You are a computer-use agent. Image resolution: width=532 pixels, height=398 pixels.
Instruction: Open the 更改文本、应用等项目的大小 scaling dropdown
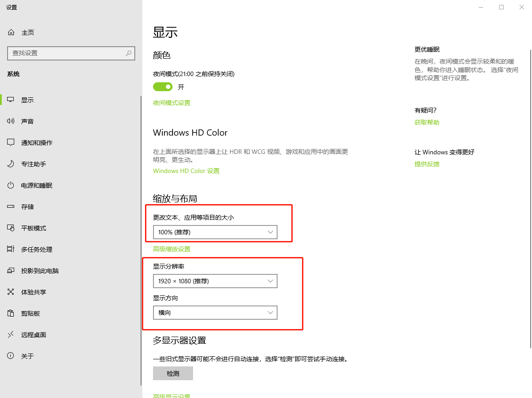click(x=215, y=232)
